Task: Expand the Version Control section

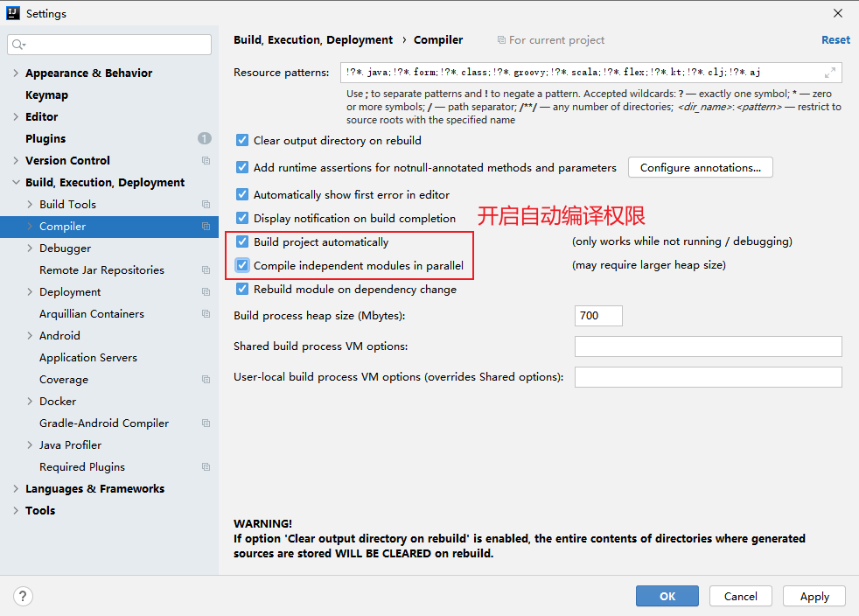Action: (16, 161)
